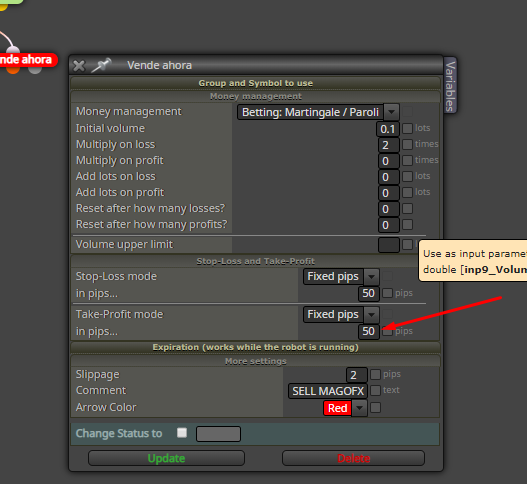Edit Reset after how many losses field
This screenshot has height=484, width=527.
click(389, 209)
